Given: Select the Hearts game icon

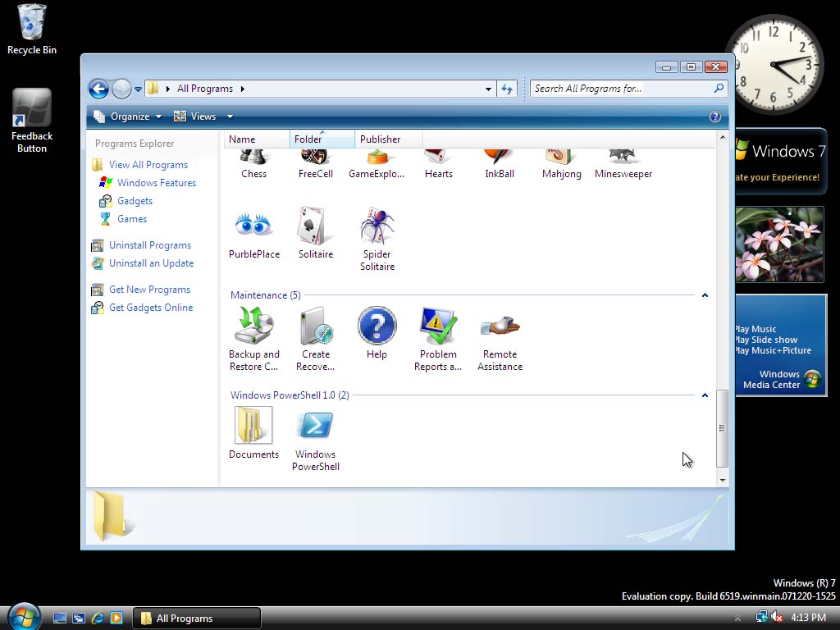Looking at the screenshot, I should [438, 157].
